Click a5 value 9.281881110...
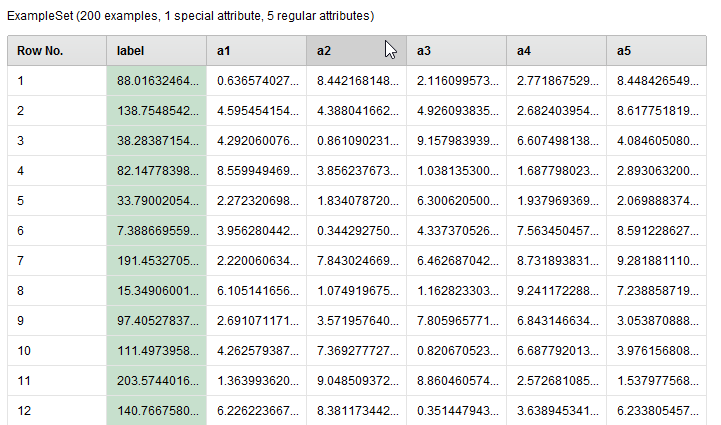The width and height of the screenshot is (721, 425). tap(657, 261)
